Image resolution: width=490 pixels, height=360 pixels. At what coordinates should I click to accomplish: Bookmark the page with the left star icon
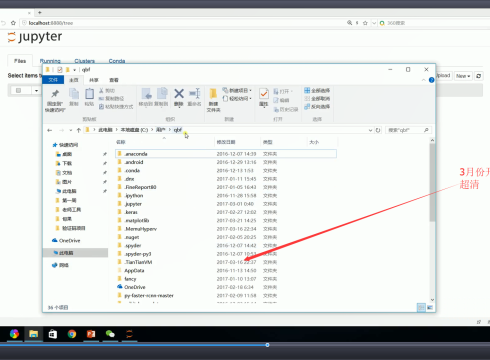pos(13,23)
